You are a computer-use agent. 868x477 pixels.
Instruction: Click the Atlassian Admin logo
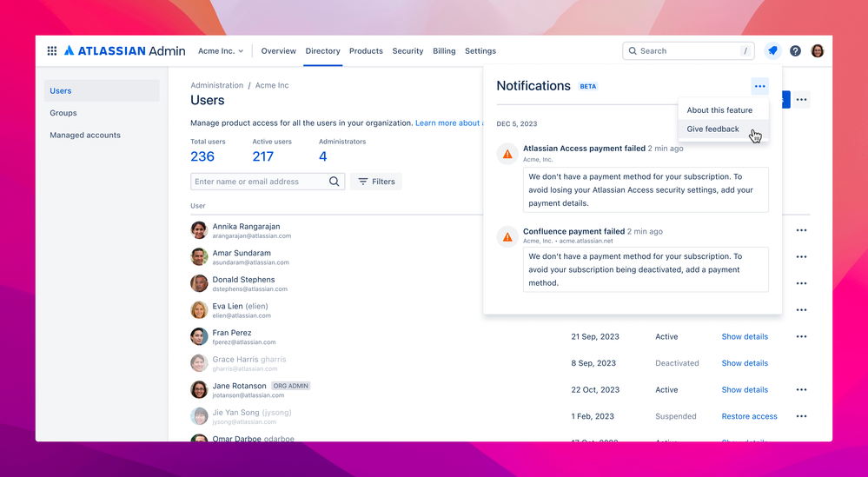coord(124,51)
